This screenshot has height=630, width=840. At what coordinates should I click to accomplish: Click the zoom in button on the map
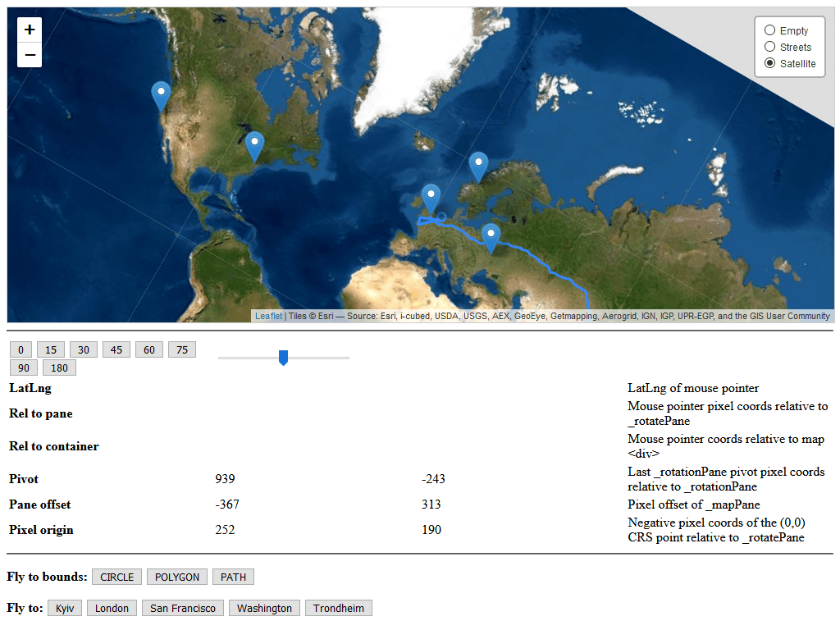[29, 29]
